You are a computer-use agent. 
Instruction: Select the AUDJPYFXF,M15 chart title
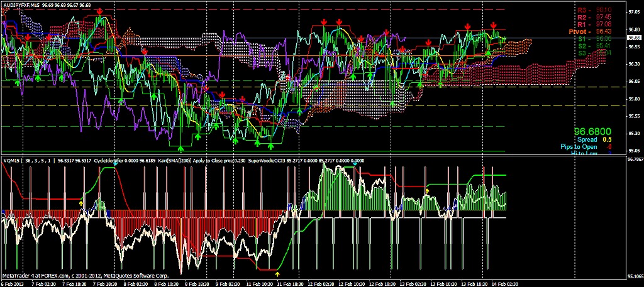(x=22, y=4)
